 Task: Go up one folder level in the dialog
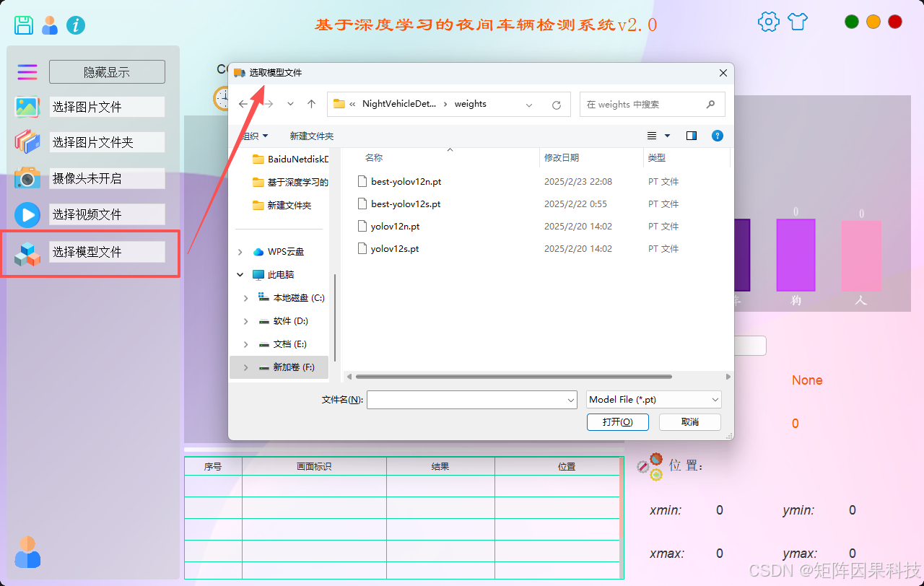click(x=312, y=104)
